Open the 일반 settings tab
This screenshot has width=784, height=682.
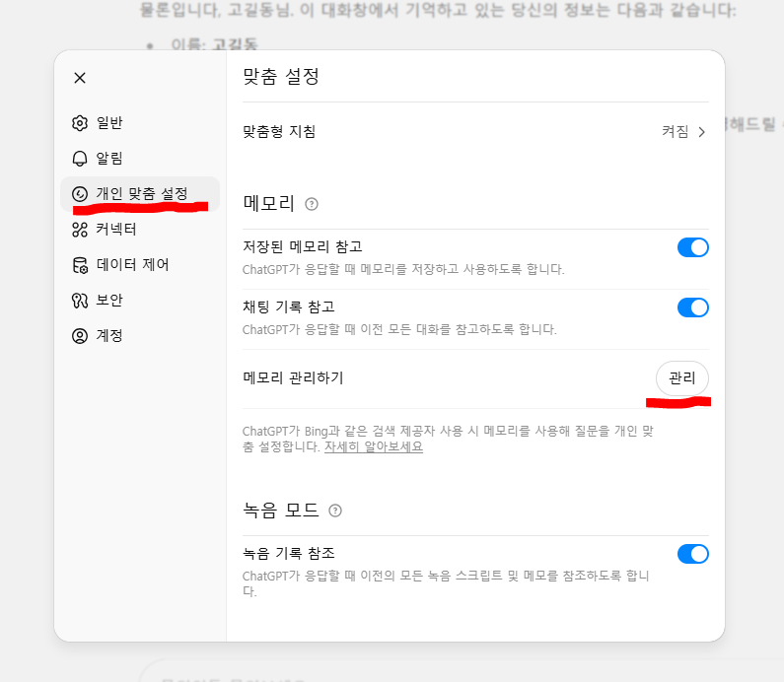click(140, 123)
